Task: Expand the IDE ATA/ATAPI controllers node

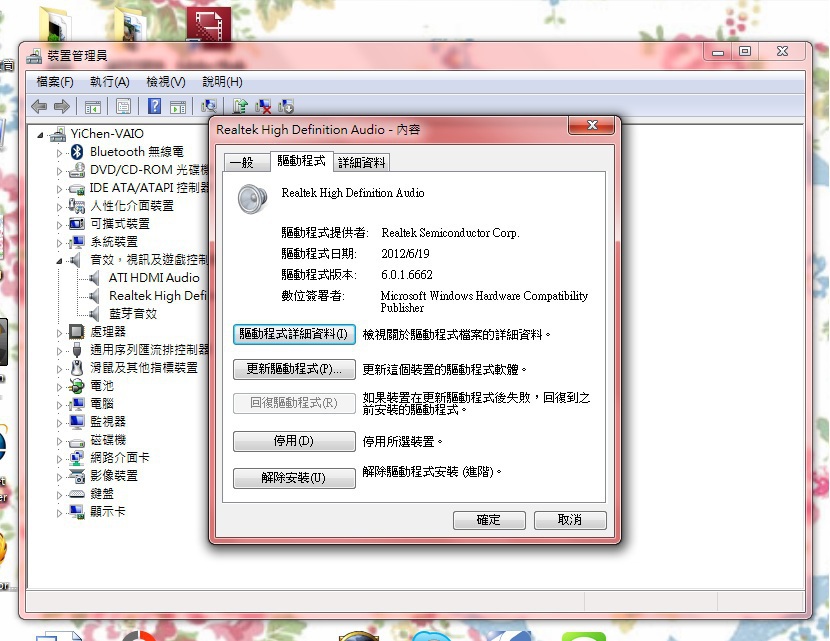Action: [59, 189]
